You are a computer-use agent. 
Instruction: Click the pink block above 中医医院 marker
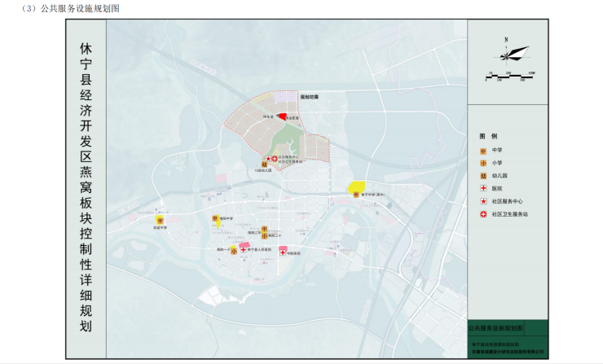coord(283,248)
